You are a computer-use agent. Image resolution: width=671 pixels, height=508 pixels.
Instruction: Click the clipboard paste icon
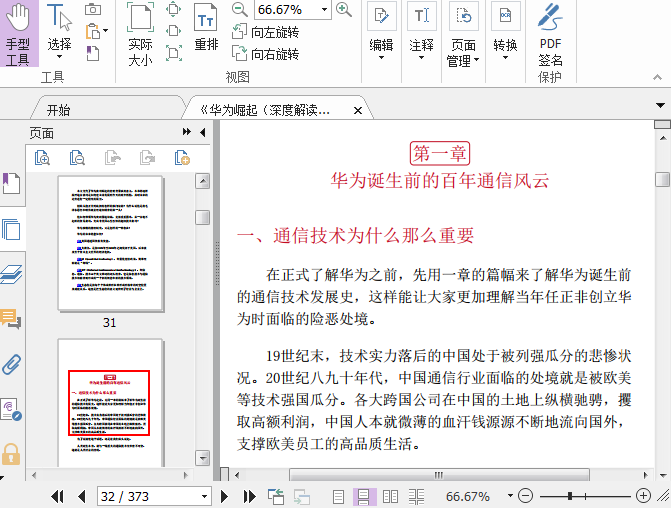94,31
